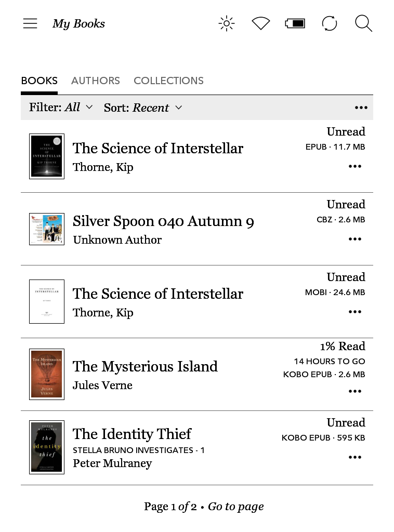Open search with the magnifier icon
The image size is (394, 532).
tap(363, 23)
